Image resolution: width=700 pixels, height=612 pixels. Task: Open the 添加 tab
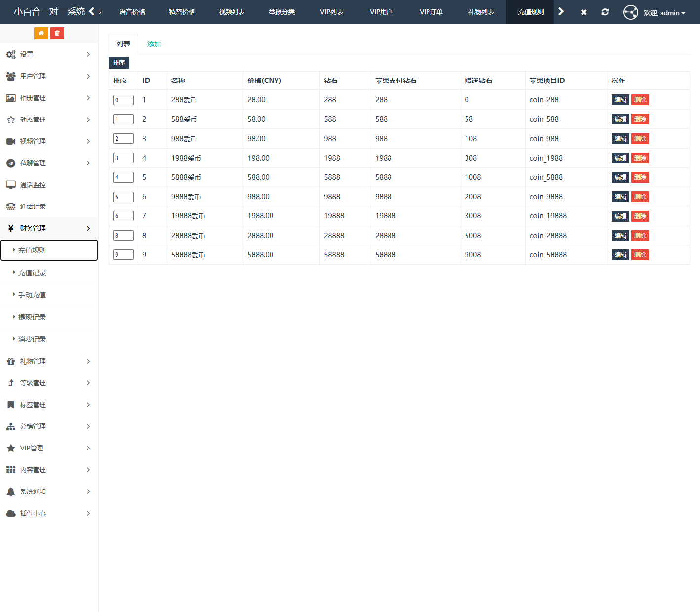pos(154,44)
